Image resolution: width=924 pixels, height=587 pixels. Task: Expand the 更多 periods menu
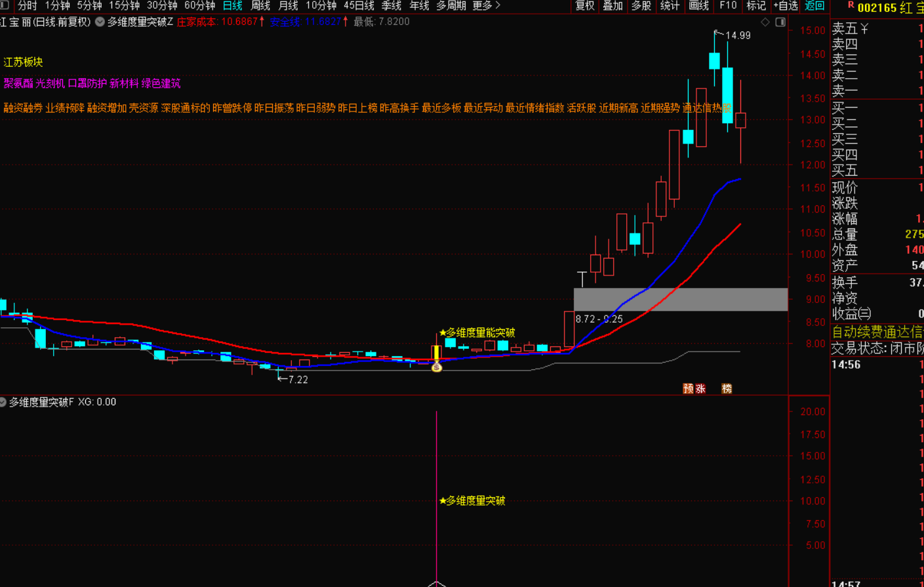coord(486,6)
